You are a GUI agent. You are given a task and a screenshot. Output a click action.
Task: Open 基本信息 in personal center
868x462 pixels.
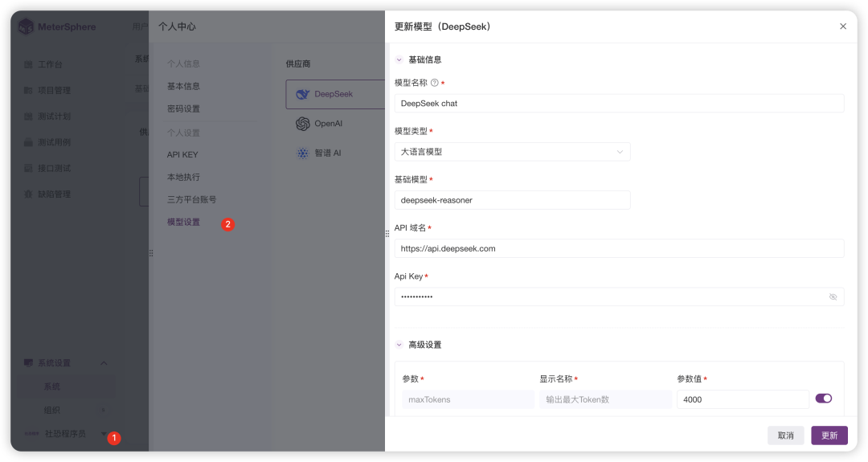[183, 86]
